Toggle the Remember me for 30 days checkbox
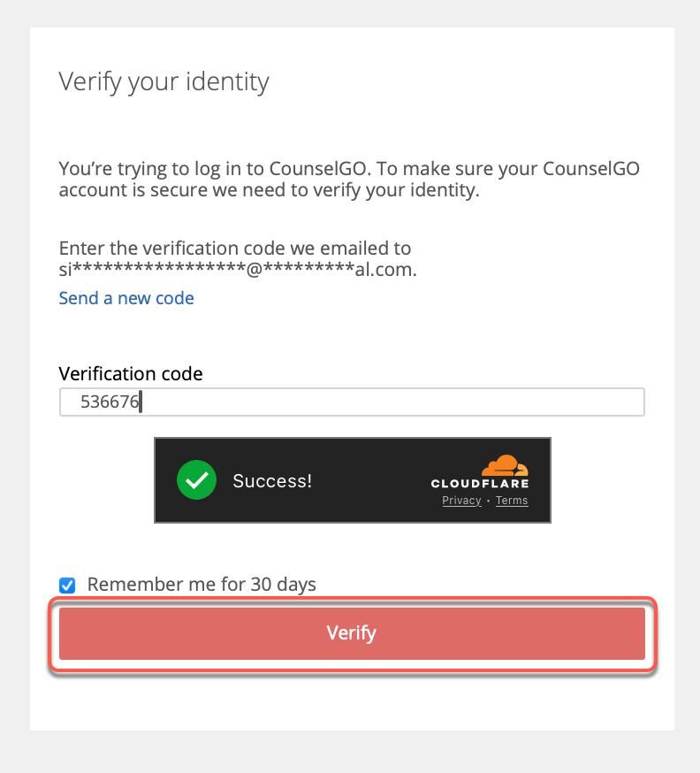This screenshot has height=773, width=700. coord(67,585)
